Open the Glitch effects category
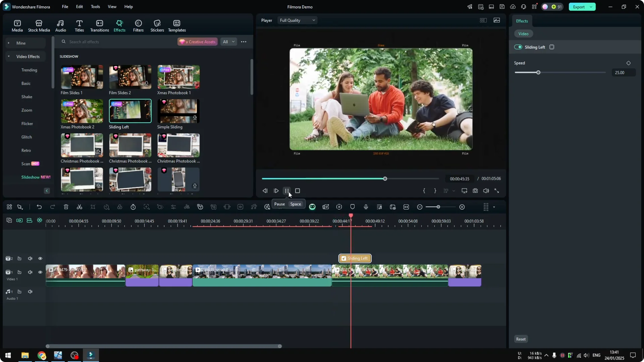Screen dimensions: 644x362 (x=26, y=137)
